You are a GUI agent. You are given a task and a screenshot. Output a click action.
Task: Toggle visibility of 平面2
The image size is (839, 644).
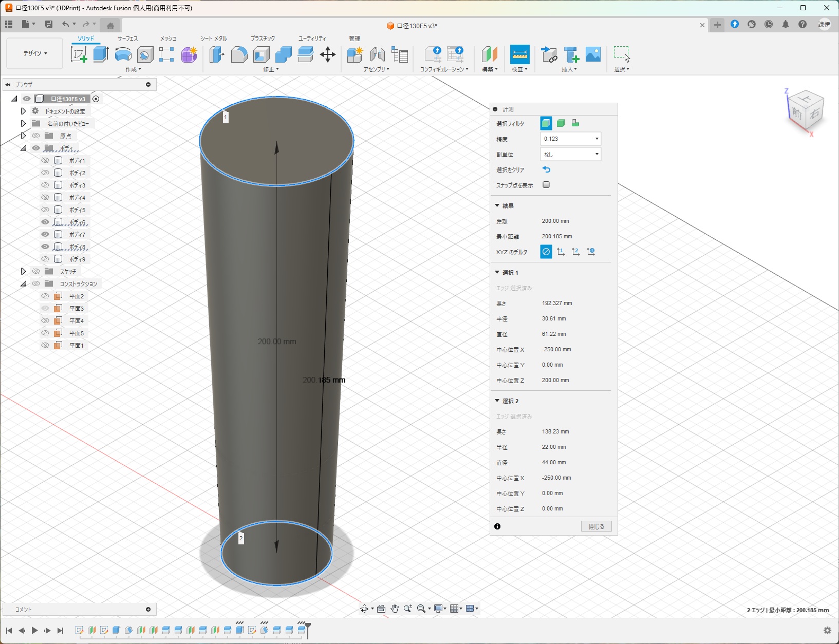coord(45,296)
